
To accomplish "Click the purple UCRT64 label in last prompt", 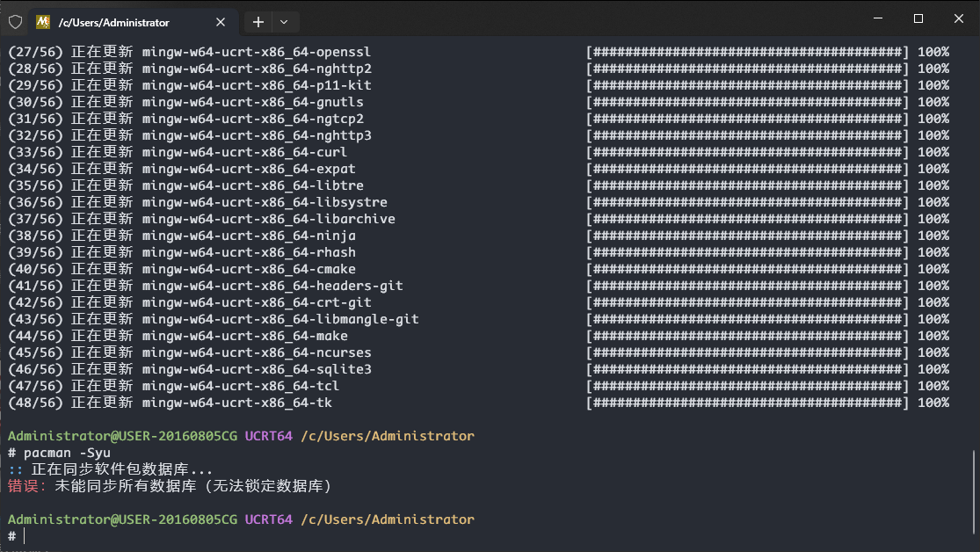I will point(268,519).
